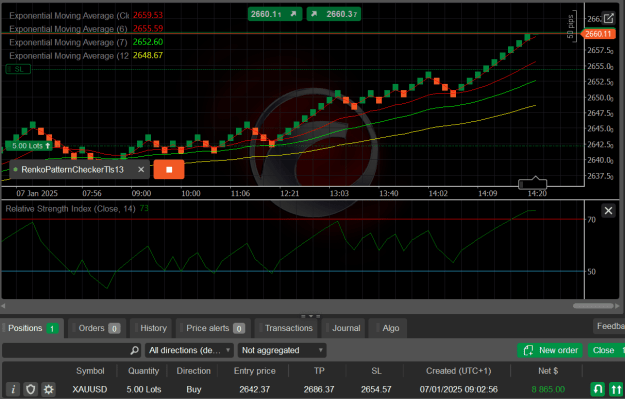The image size is (625, 399).
Task: Open the XAUUSD position settings gear
Action: point(49,389)
